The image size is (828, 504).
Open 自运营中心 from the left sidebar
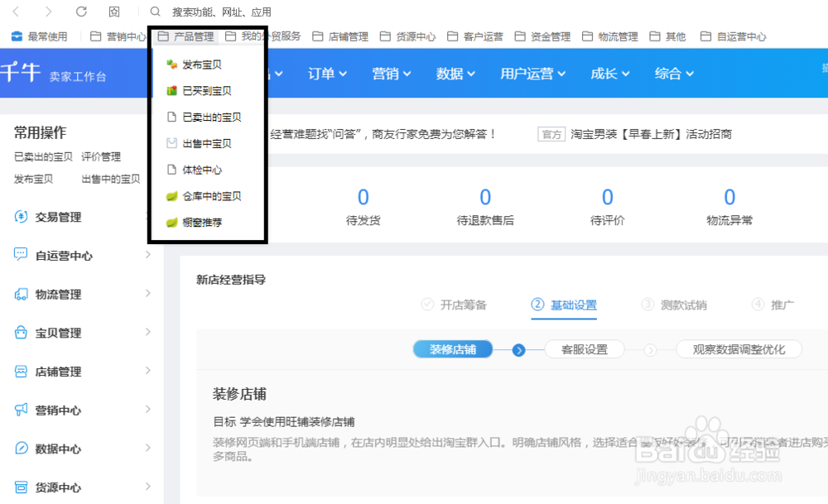[x=20, y=255]
